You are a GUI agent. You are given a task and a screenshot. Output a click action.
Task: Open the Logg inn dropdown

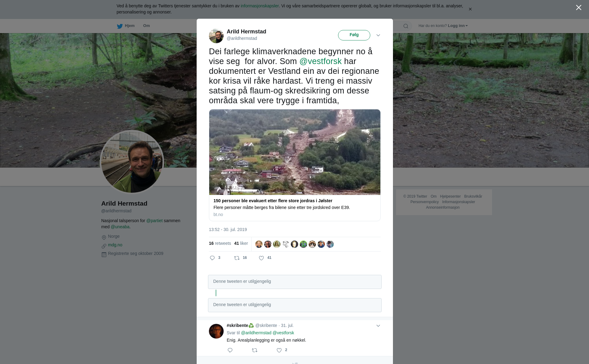(x=458, y=26)
